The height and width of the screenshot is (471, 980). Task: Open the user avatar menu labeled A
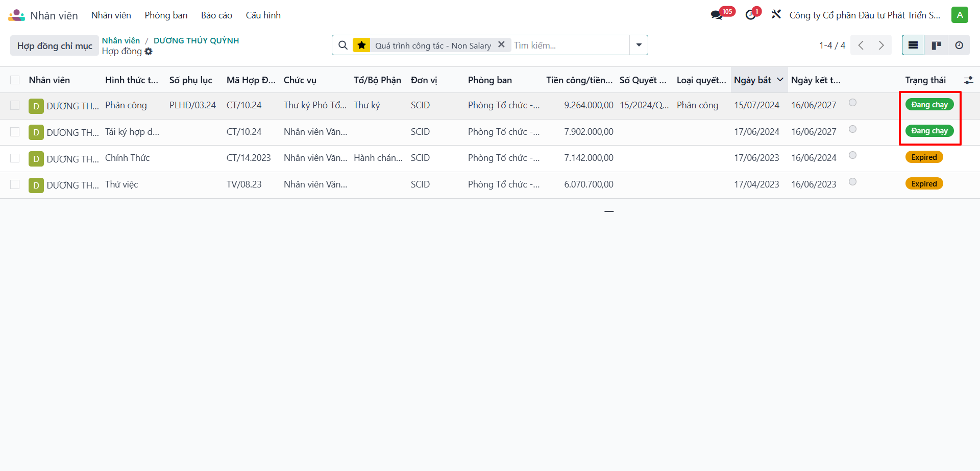(x=960, y=15)
